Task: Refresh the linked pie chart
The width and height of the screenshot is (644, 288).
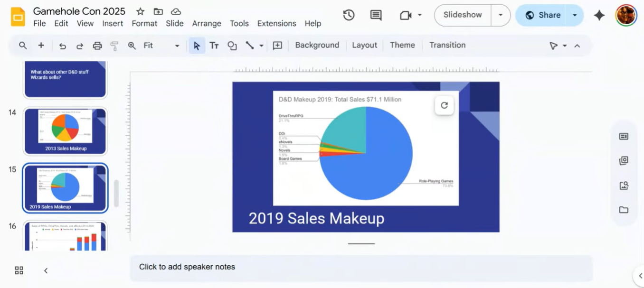Action: [444, 105]
